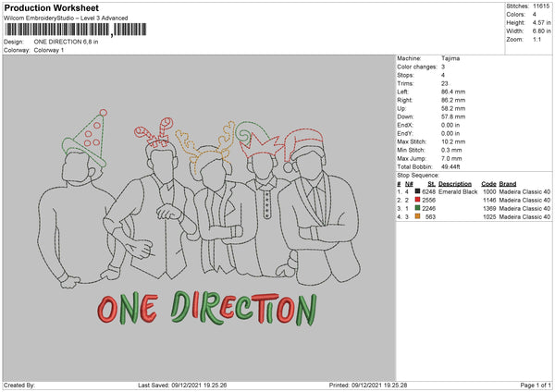The height and width of the screenshot is (392, 555).
Task: Click the 'Color changes:' label
Action: [x=417, y=67]
